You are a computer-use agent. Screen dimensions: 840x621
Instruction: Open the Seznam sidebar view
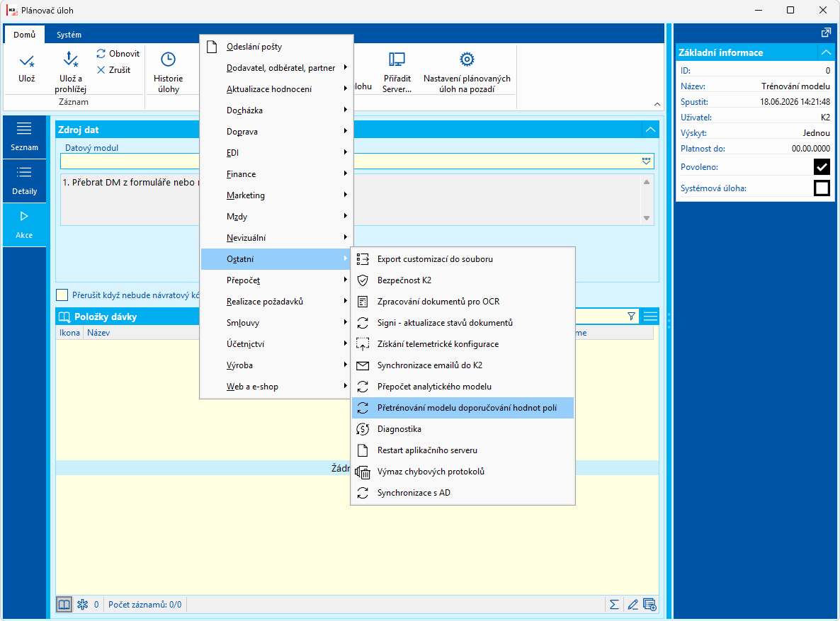tap(24, 137)
